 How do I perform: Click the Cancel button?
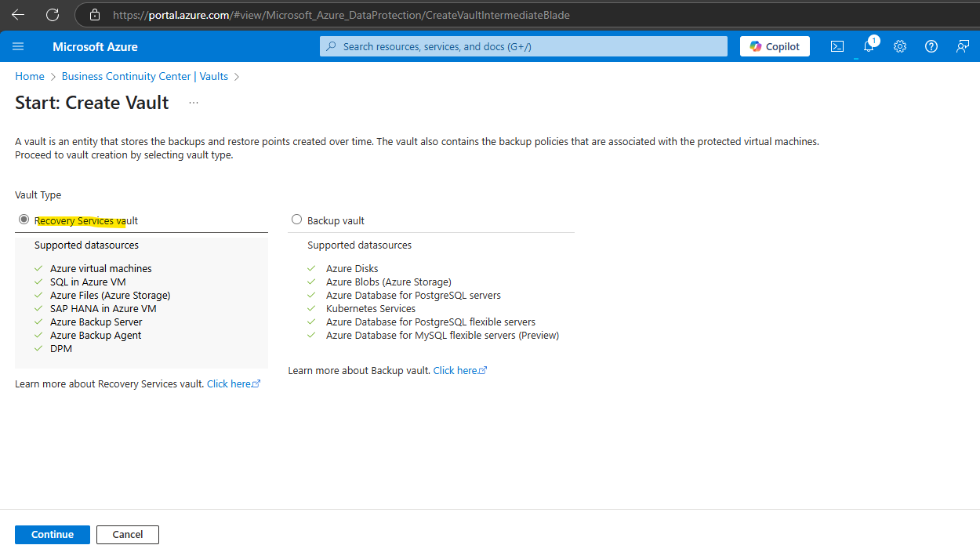tap(128, 535)
